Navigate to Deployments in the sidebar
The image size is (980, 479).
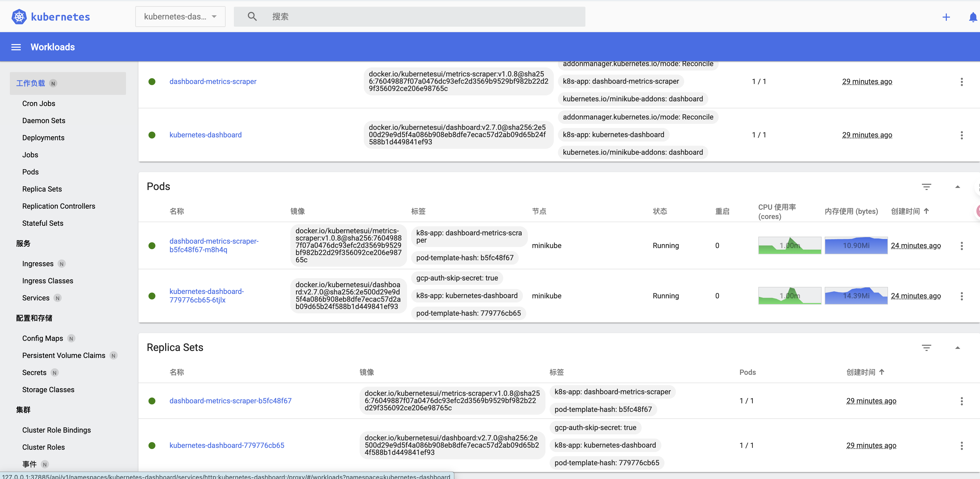pyautogui.click(x=43, y=137)
